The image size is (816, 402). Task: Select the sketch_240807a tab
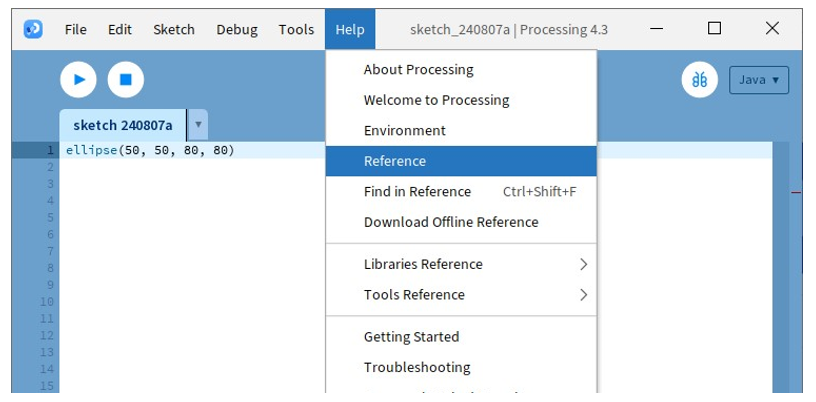click(123, 125)
